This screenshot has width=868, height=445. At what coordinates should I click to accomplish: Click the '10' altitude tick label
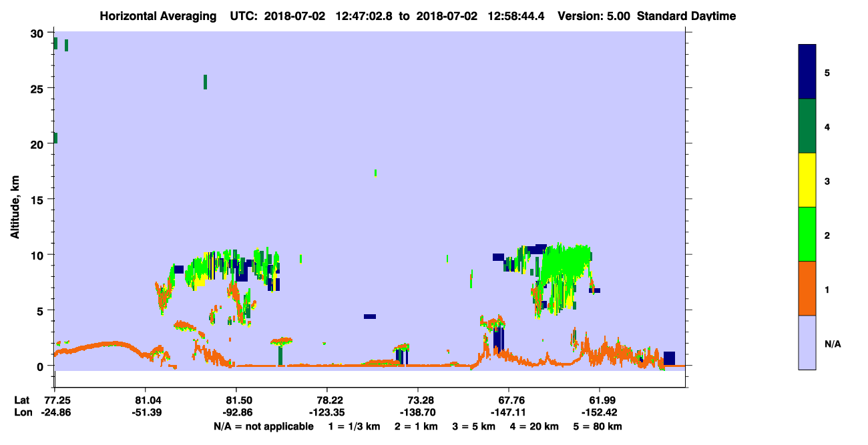pos(37,255)
